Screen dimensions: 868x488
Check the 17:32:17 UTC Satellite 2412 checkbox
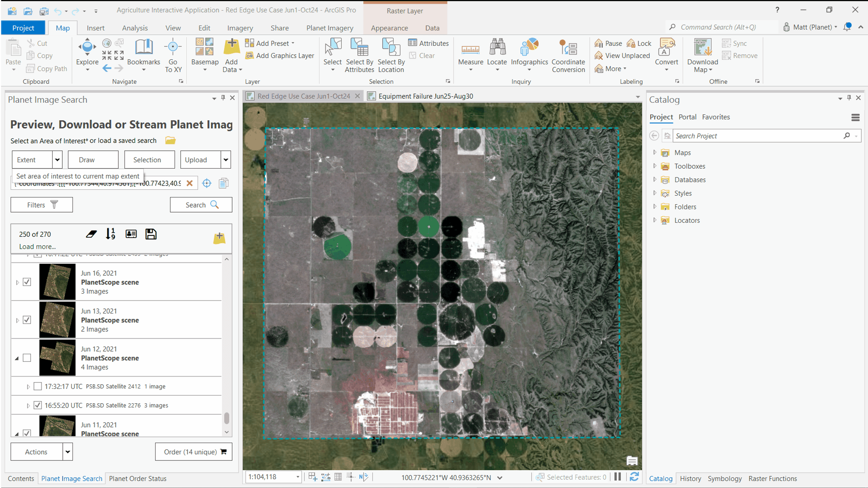click(38, 386)
